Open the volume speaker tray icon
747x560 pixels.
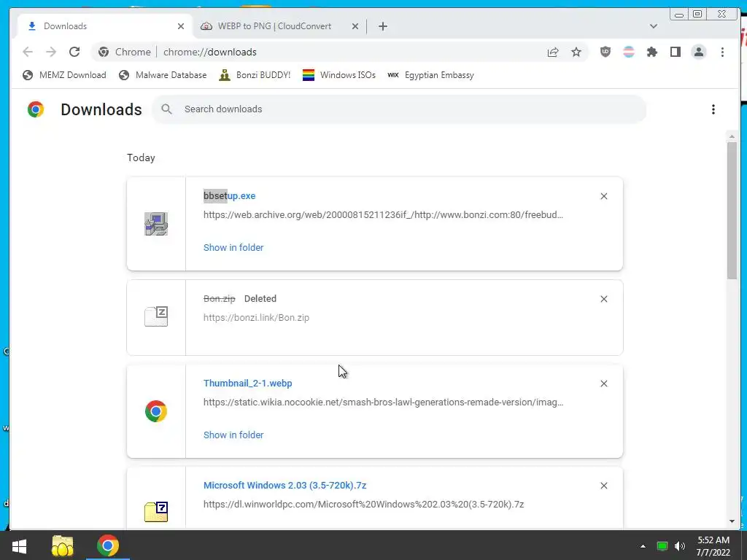[x=680, y=546]
